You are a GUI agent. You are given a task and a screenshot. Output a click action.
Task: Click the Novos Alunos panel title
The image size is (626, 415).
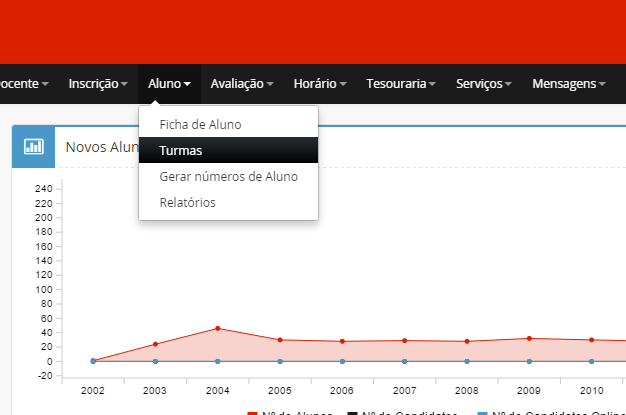coord(100,147)
